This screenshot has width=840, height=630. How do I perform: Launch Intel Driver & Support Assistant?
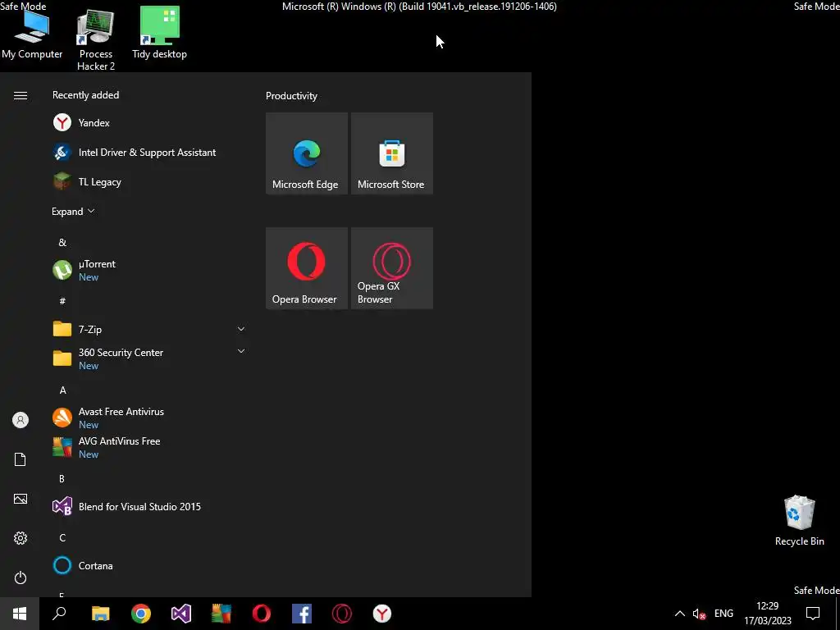[x=148, y=152]
